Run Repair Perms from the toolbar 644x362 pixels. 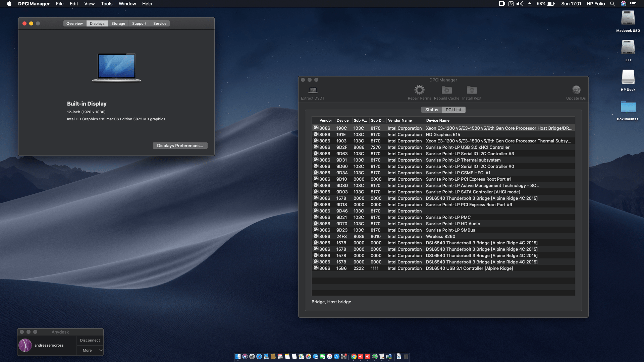coord(419,90)
